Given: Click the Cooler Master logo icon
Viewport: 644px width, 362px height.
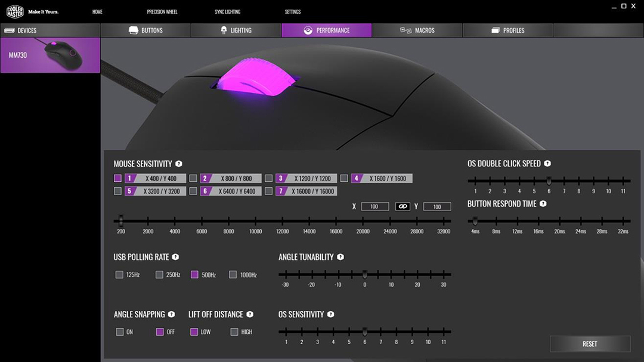Looking at the screenshot, I should click(15, 12).
